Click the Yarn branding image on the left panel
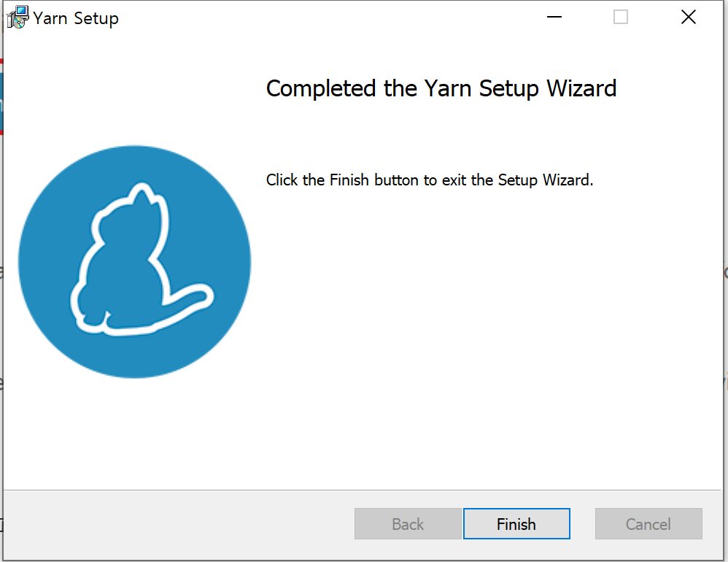This screenshot has height=562, width=728. pos(134,261)
